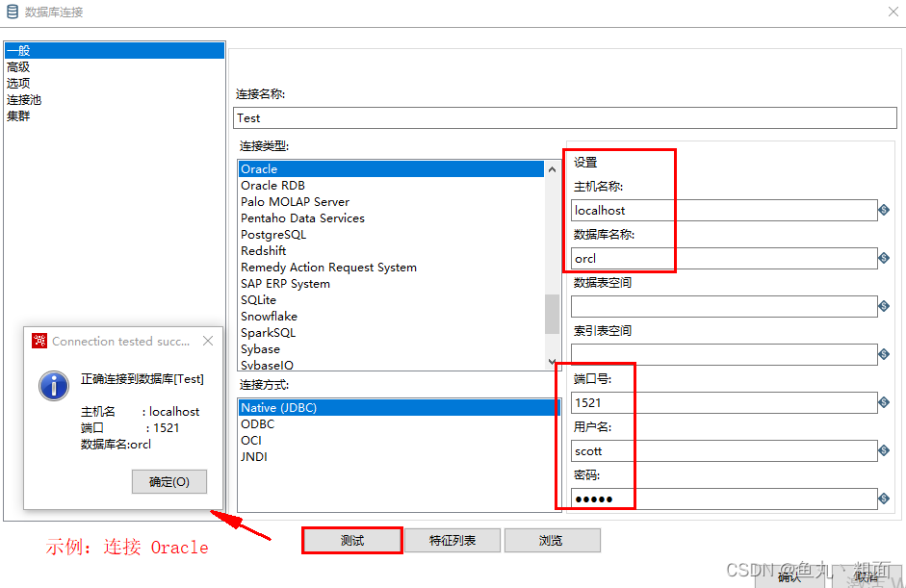Select SparkSQL connection type

pos(391,333)
